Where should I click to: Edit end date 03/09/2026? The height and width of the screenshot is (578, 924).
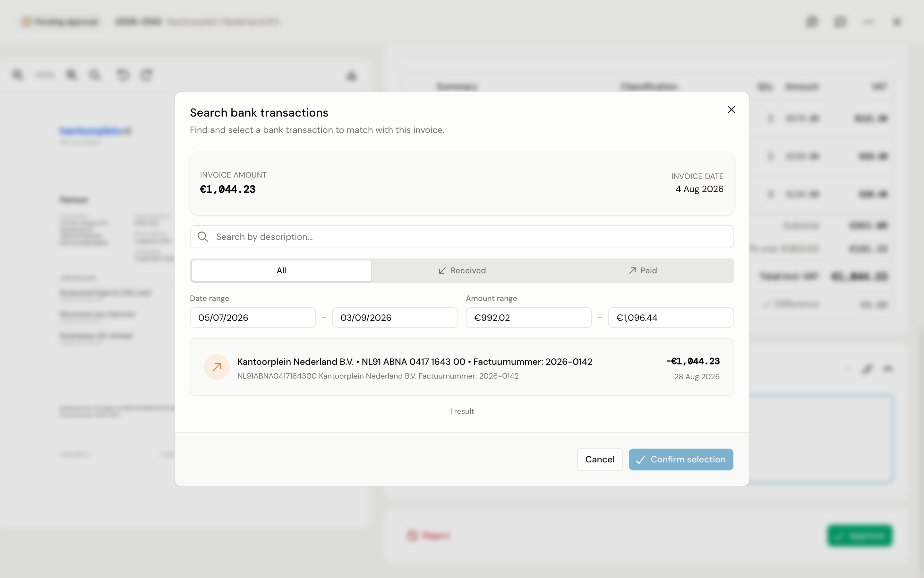pos(395,318)
